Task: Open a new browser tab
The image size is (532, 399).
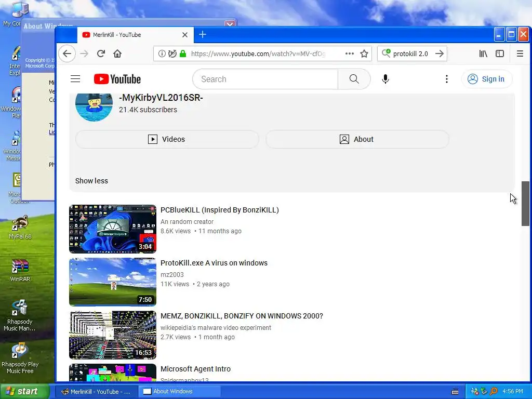Action: [x=203, y=34]
